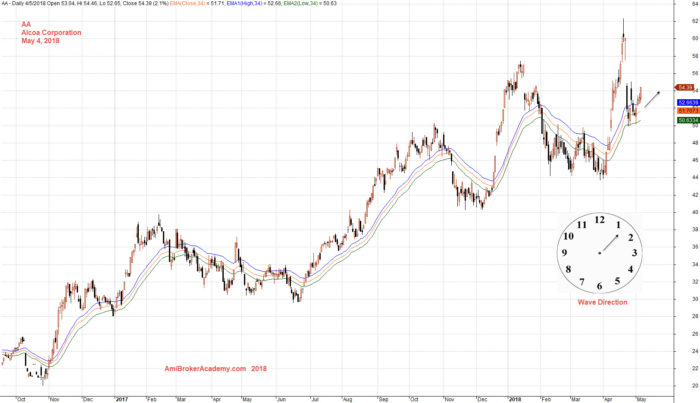
Task: Click the 58 price axis label
Action: point(696,56)
